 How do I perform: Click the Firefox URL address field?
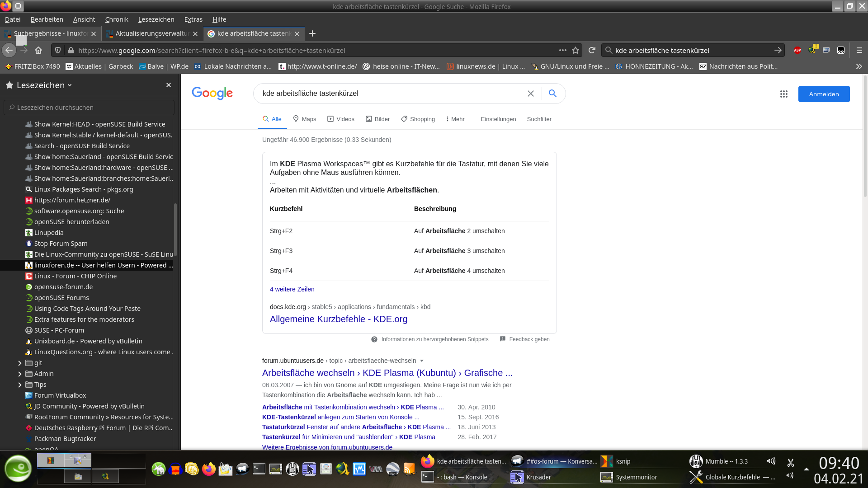[x=316, y=50]
